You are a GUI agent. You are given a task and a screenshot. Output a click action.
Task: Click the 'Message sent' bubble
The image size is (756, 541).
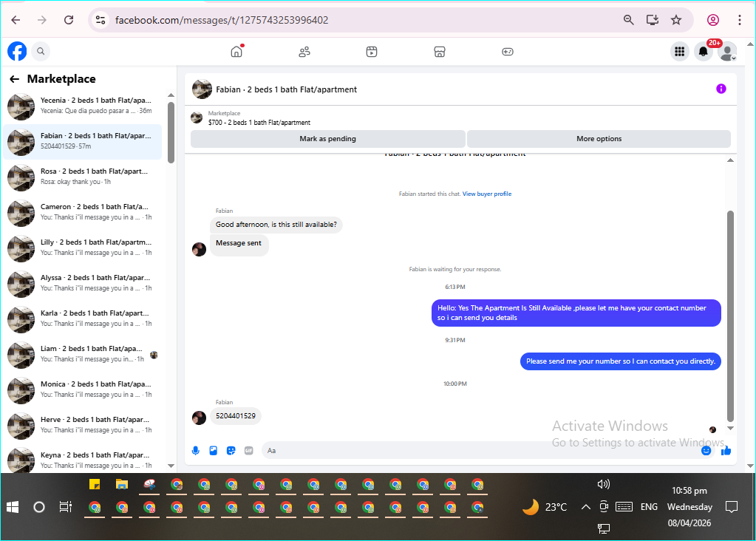pos(239,244)
